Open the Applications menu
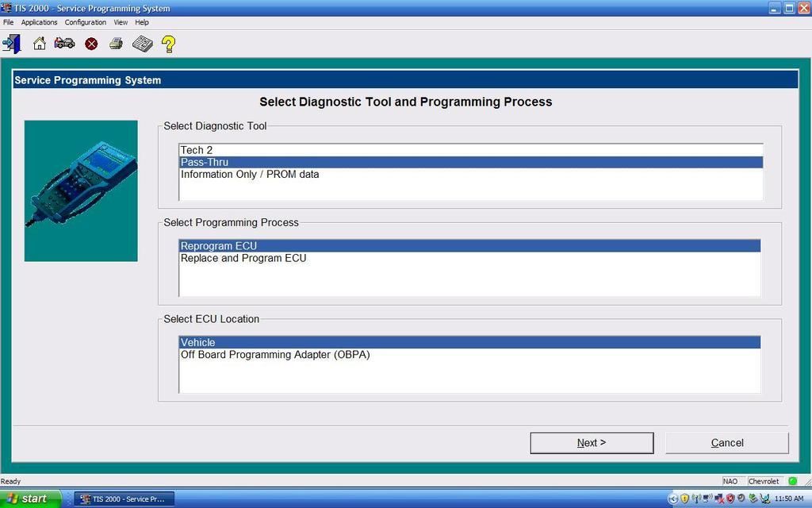Image resolution: width=812 pixels, height=508 pixels. tap(39, 22)
